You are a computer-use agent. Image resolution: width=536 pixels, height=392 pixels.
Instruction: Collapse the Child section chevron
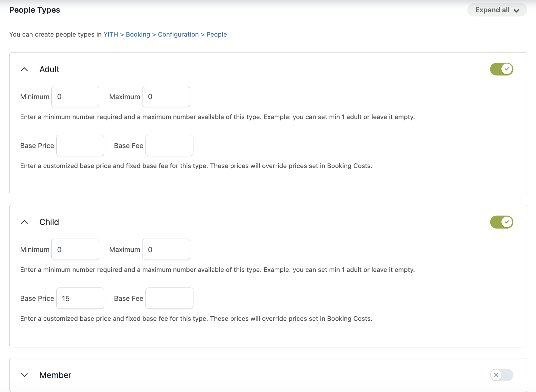[x=24, y=222]
